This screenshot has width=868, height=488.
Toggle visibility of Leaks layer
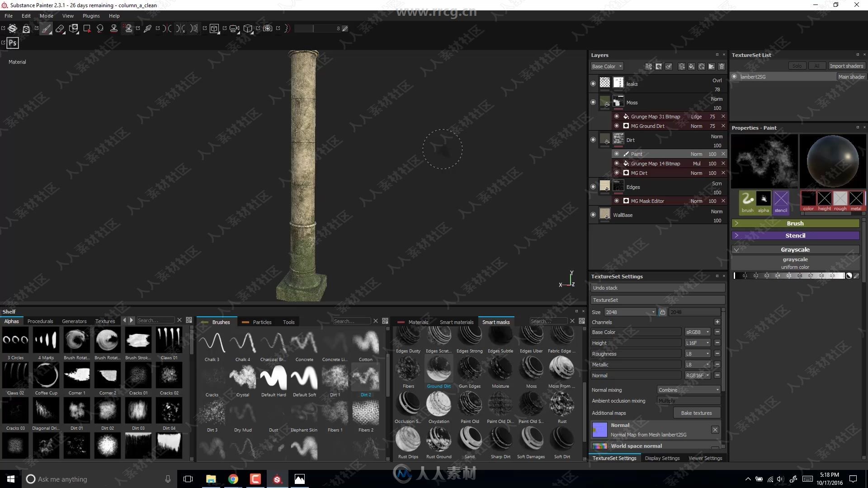click(593, 84)
